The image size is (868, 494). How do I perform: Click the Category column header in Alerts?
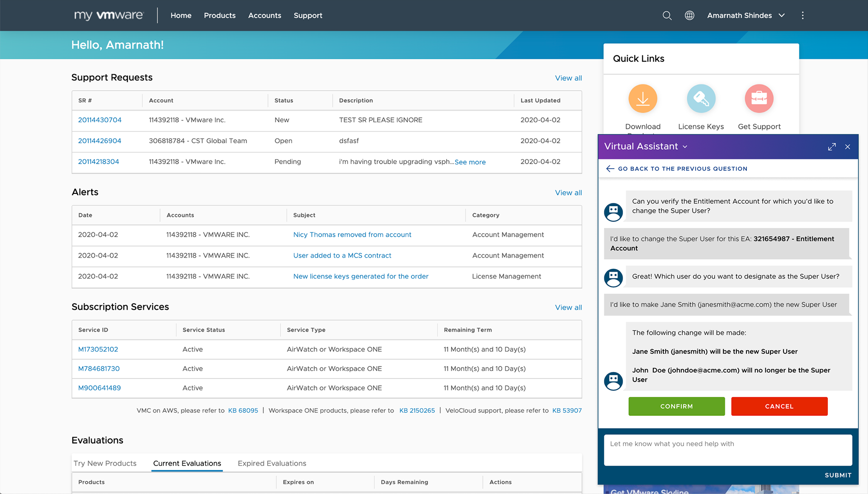[x=486, y=215]
